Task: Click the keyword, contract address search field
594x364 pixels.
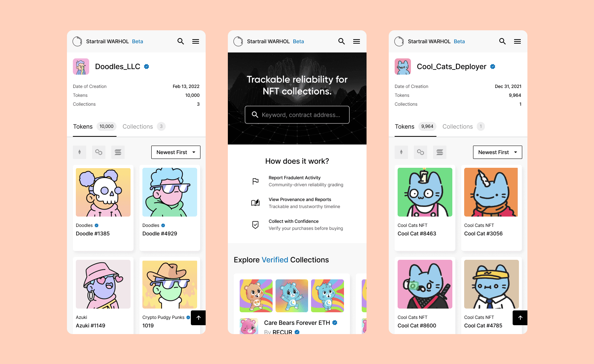Action: click(297, 115)
